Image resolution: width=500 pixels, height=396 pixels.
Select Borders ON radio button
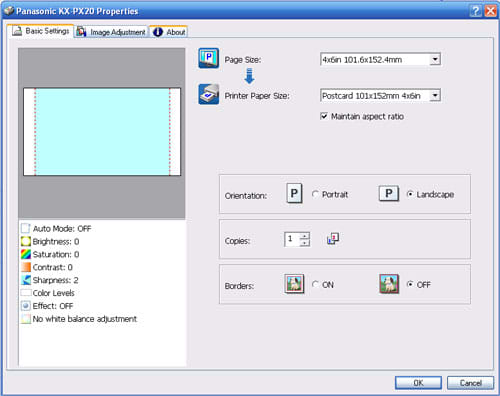(x=315, y=284)
